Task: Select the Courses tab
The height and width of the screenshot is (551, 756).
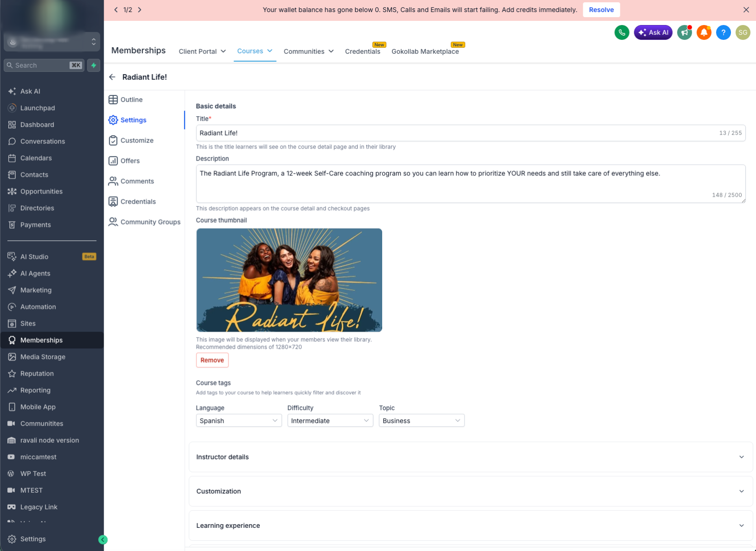Action: click(x=255, y=51)
